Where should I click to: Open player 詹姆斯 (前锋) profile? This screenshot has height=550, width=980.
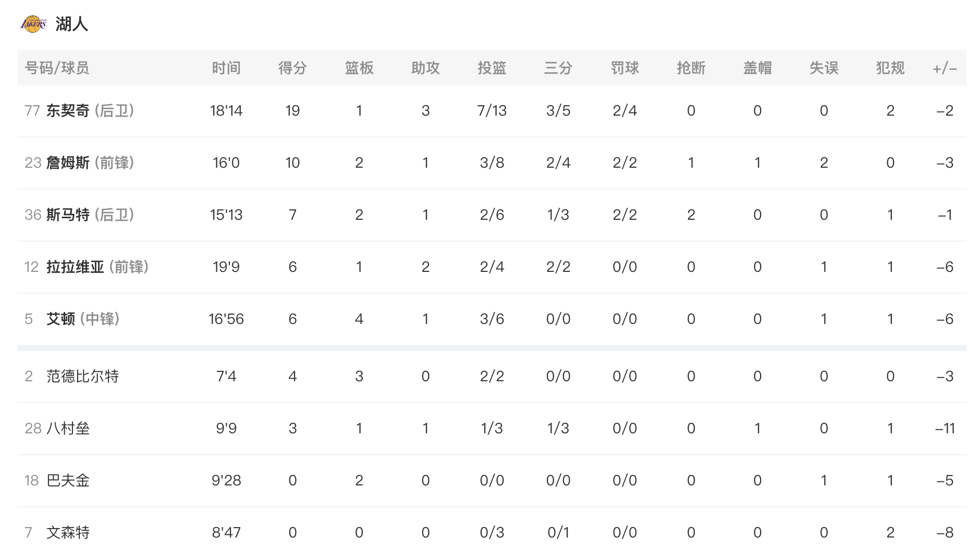pos(90,162)
